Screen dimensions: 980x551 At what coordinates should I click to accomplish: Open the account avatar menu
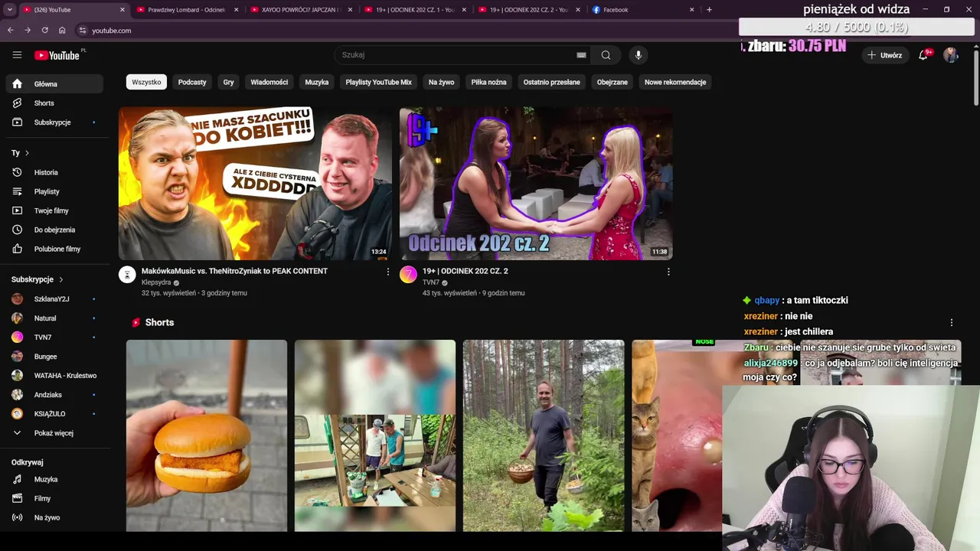pos(951,55)
